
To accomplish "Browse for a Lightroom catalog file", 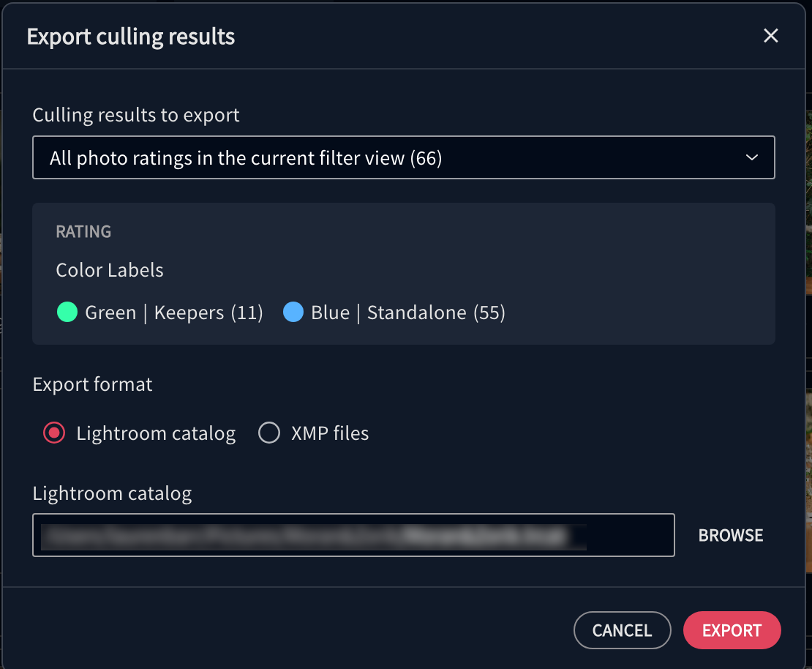I will [731, 535].
